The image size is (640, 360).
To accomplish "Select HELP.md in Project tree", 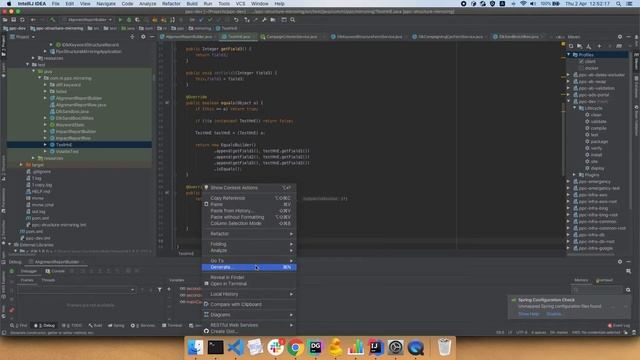I will [x=41, y=191].
